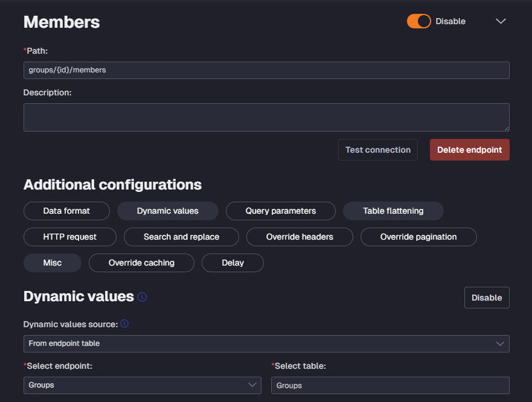The height and width of the screenshot is (402, 532).
Task: Click info icon beside Dynamic values heading
Action: coord(142,297)
